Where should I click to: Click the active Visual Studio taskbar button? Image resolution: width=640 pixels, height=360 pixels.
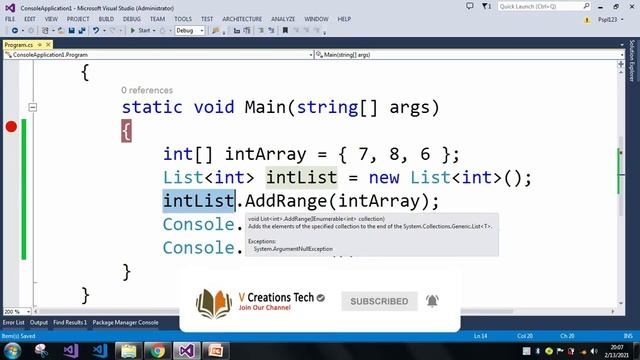point(187,351)
